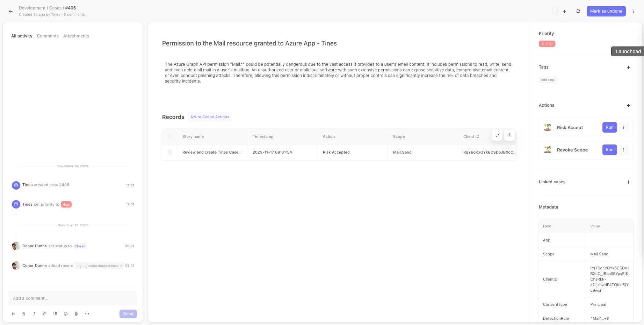The image size is (644, 325).
Task: Run the Risk Accept action
Action: (x=609, y=127)
